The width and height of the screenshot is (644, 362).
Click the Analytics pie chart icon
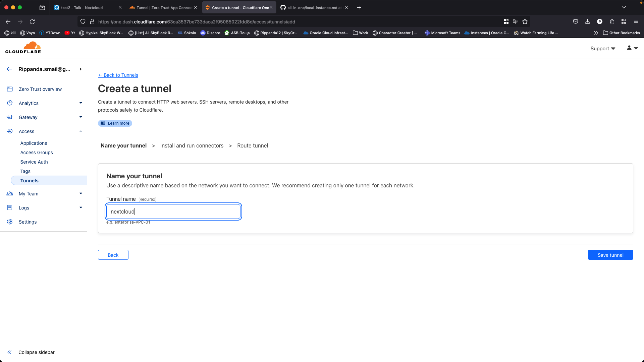pos(10,103)
